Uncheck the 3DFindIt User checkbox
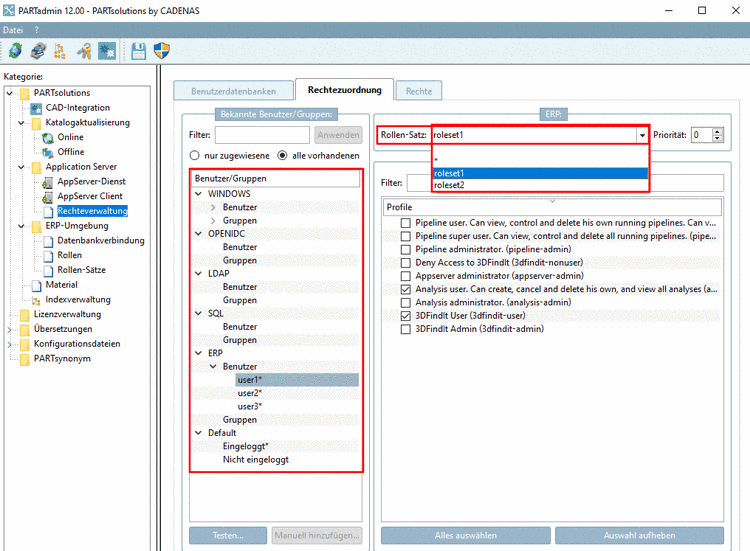Image resolution: width=750 pixels, height=551 pixels. (406, 316)
